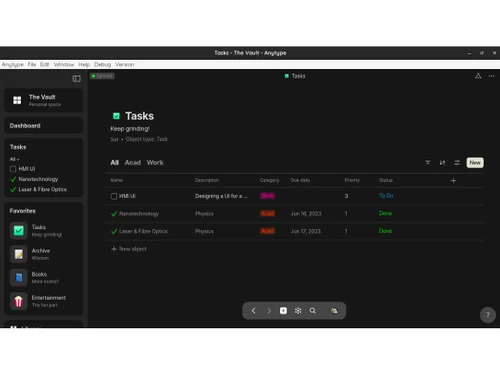
Task: Go back with navigation arrow
Action: click(x=254, y=311)
